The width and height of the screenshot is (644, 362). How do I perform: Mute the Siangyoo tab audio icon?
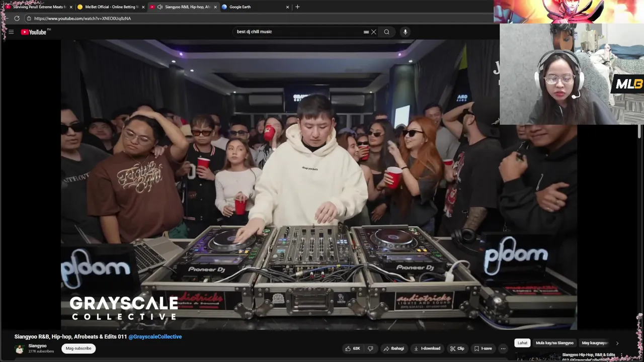pos(159,7)
